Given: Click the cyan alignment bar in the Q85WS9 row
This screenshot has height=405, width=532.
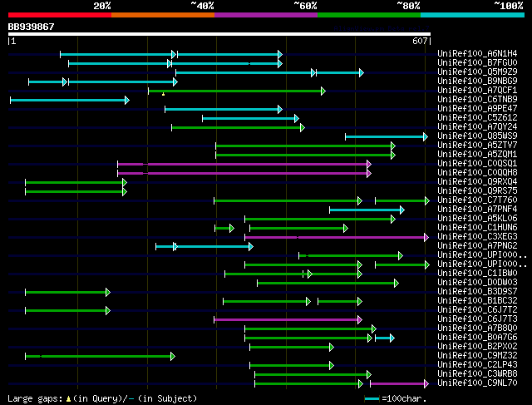Looking at the screenshot, I should point(387,137).
